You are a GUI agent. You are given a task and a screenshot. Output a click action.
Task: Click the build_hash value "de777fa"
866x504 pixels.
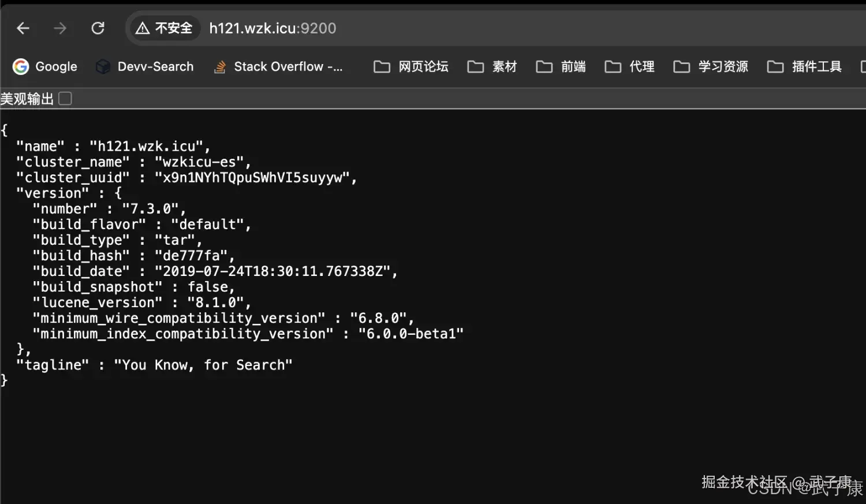tap(192, 256)
